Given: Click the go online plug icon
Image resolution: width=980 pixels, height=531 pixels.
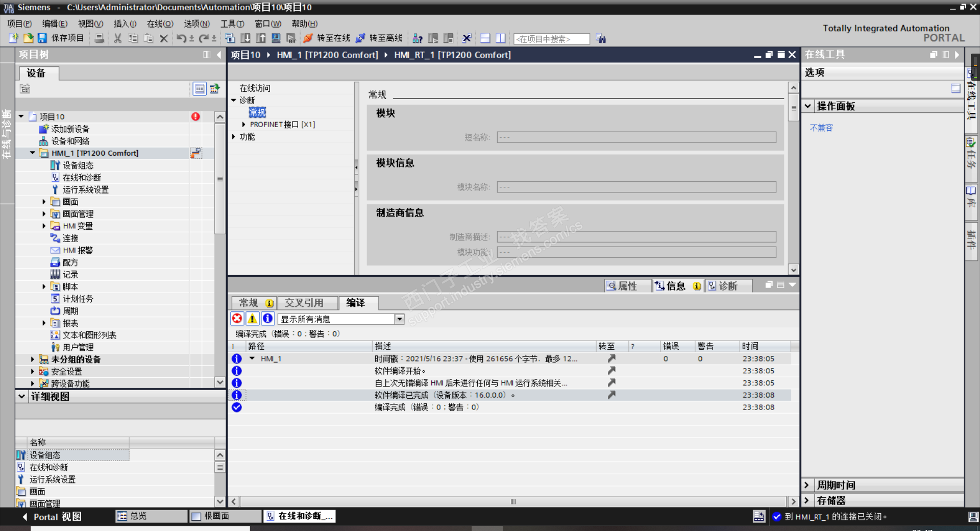Looking at the screenshot, I should [308, 38].
